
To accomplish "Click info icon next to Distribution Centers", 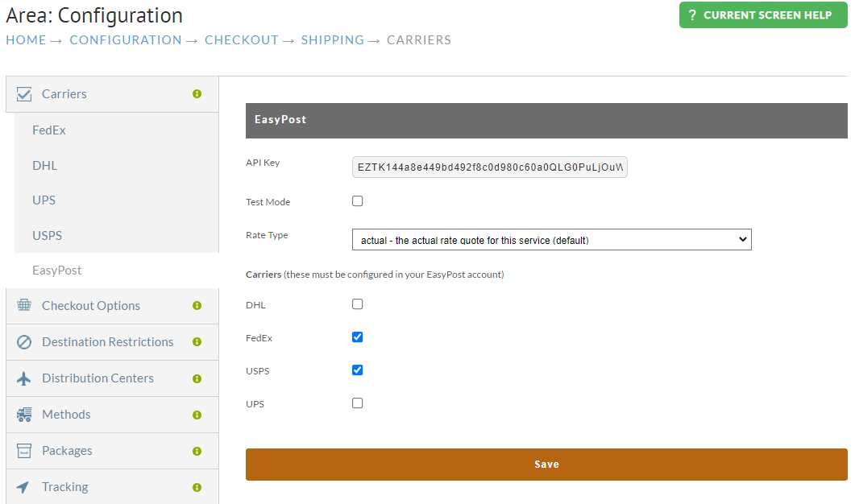I will pyautogui.click(x=197, y=378).
